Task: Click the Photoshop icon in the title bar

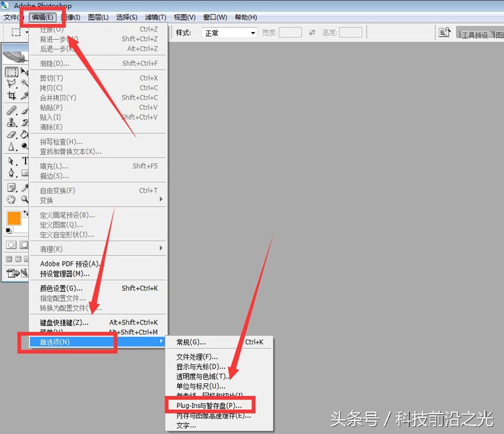Action: coord(6,6)
